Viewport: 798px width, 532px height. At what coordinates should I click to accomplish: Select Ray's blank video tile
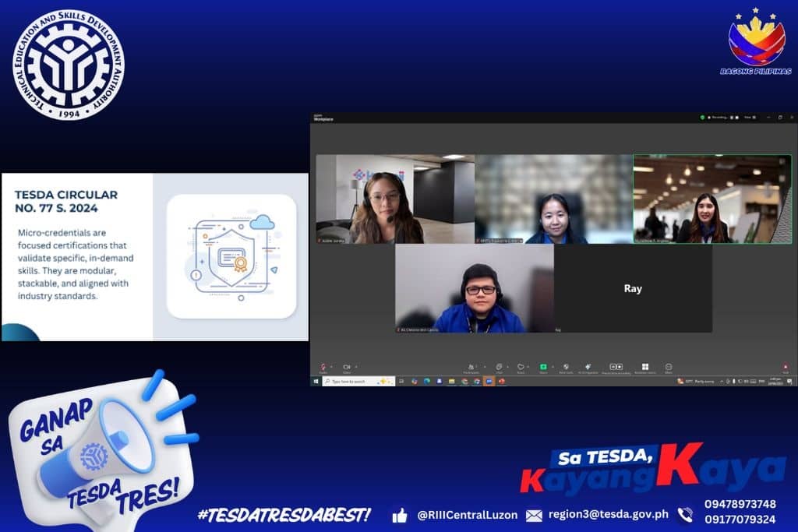click(633, 288)
